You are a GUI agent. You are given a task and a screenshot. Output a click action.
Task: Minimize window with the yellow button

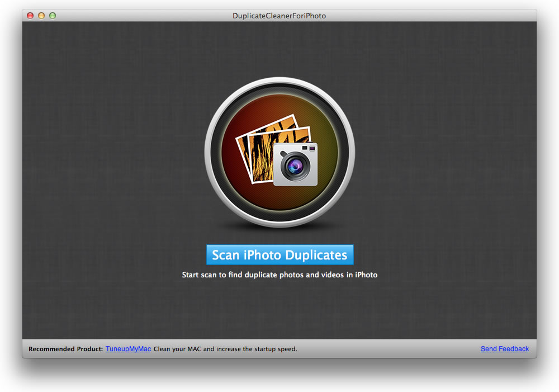pos(41,16)
